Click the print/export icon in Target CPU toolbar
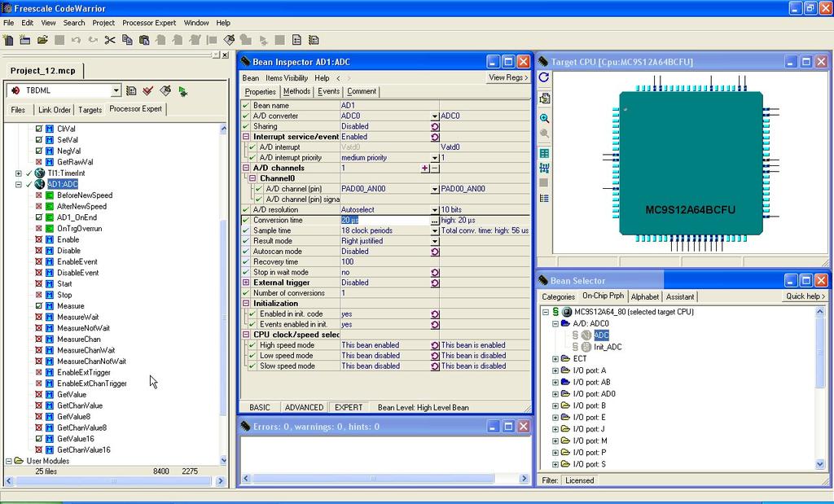Viewport: 834px width, 504px height. tap(544, 99)
